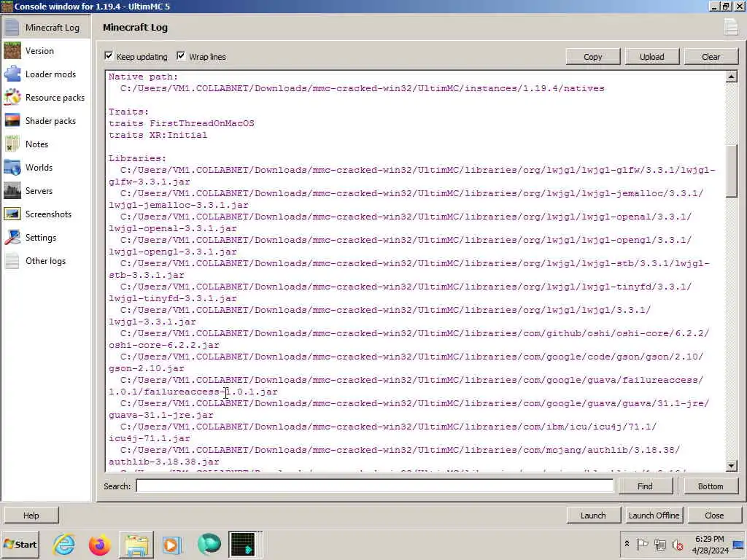Upload the log

click(x=651, y=57)
